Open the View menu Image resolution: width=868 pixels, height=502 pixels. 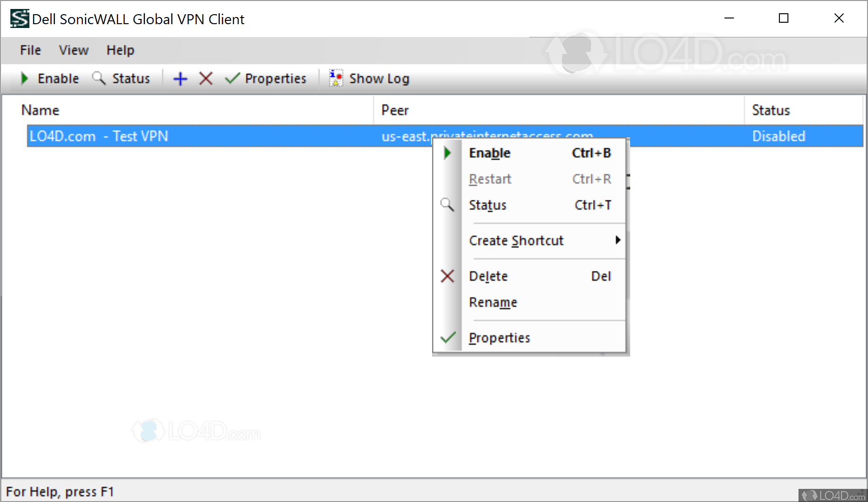[x=73, y=50]
